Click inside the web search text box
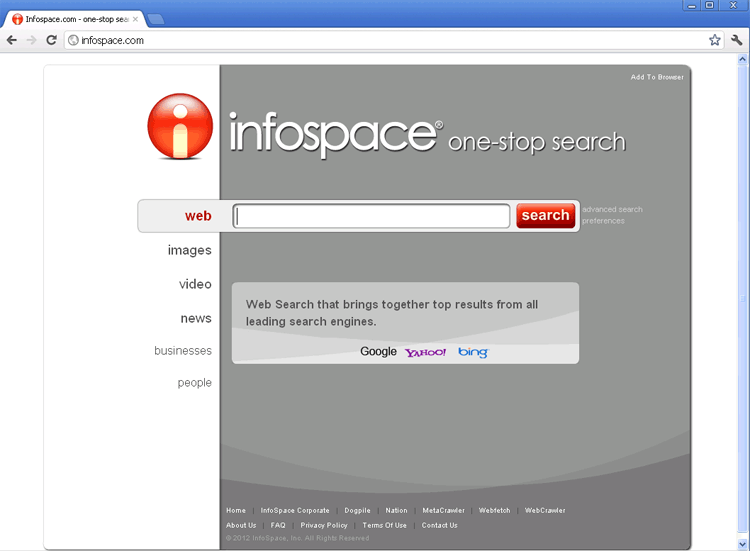Image resolution: width=750 pixels, height=551 pixels. click(x=372, y=216)
